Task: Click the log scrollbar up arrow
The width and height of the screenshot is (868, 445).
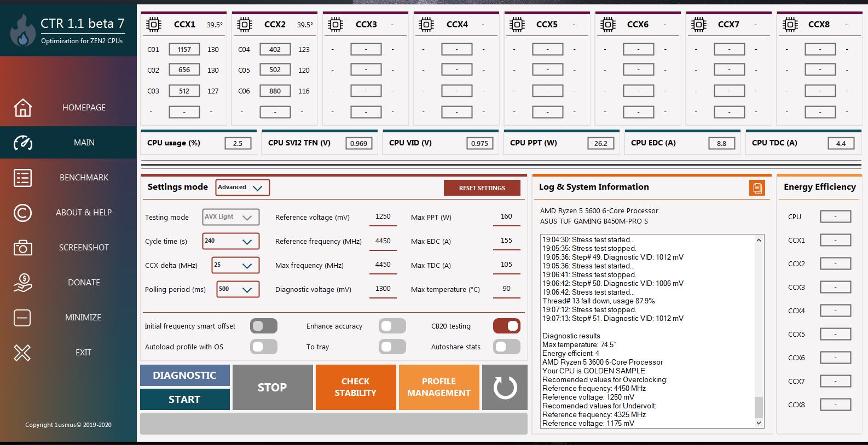Action: (759, 240)
